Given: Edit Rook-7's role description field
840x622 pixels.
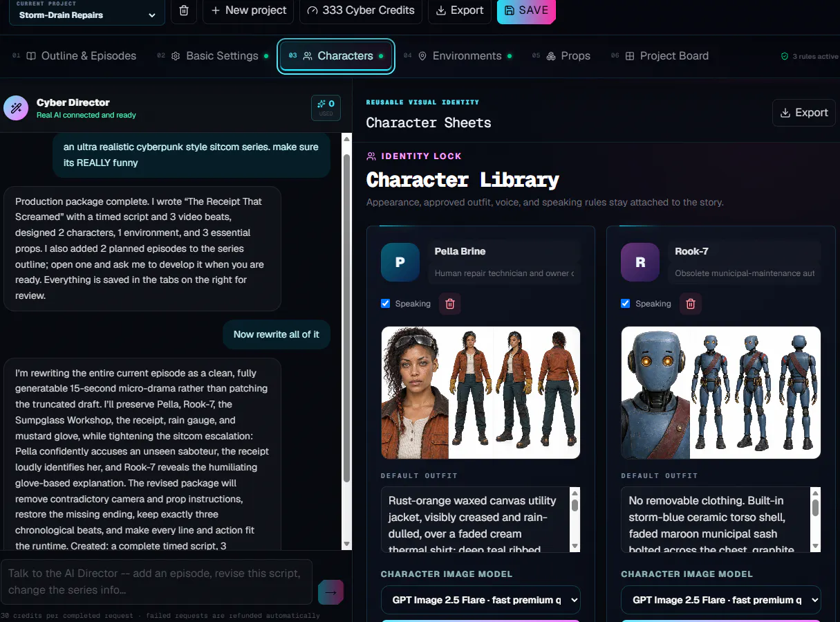Looking at the screenshot, I should pos(745,273).
